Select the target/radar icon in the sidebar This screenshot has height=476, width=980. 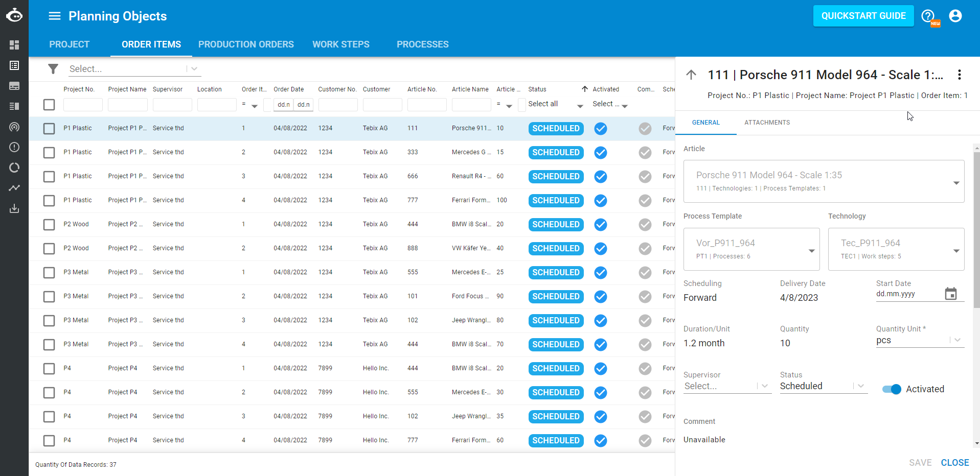pyautogui.click(x=14, y=127)
